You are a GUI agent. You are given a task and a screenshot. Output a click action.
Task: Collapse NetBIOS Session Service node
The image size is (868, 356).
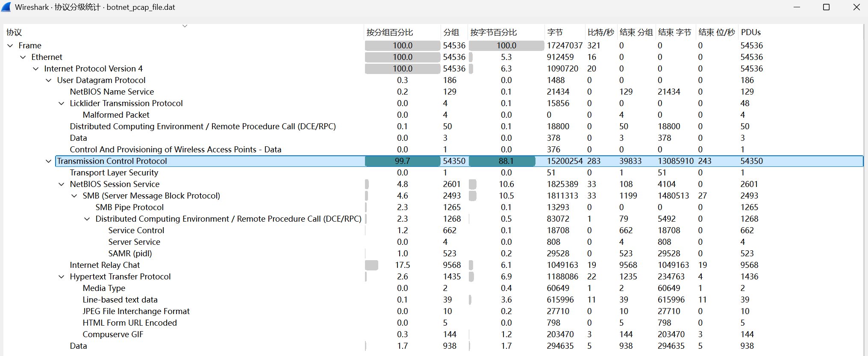[x=62, y=184]
